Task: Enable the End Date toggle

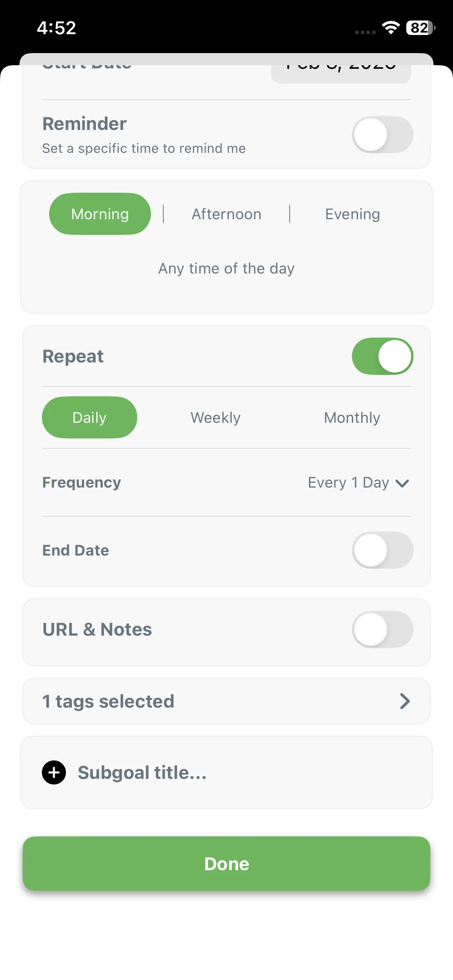Action: click(383, 550)
